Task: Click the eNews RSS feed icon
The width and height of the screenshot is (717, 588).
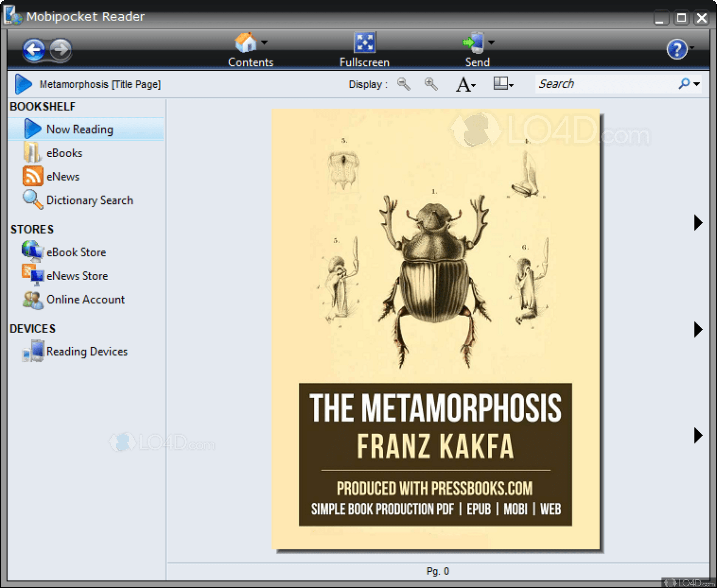Action: pyautogui.click(x=33, y=176)
